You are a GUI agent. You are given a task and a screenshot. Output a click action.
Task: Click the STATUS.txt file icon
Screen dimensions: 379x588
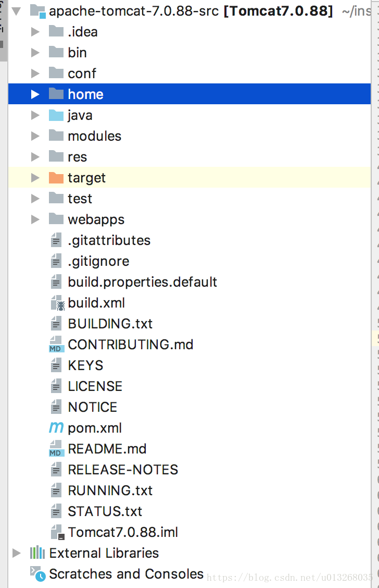56,511
